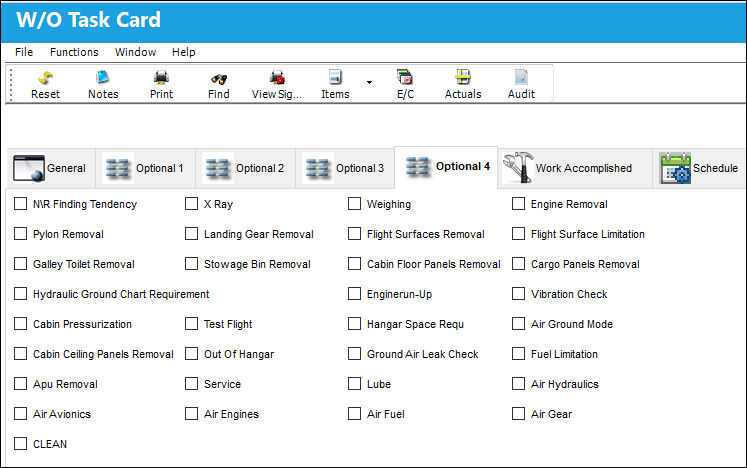Enable the Vibration Check checkbox
The width and height of the screenshot is (747, 468).
click(518, 294)
